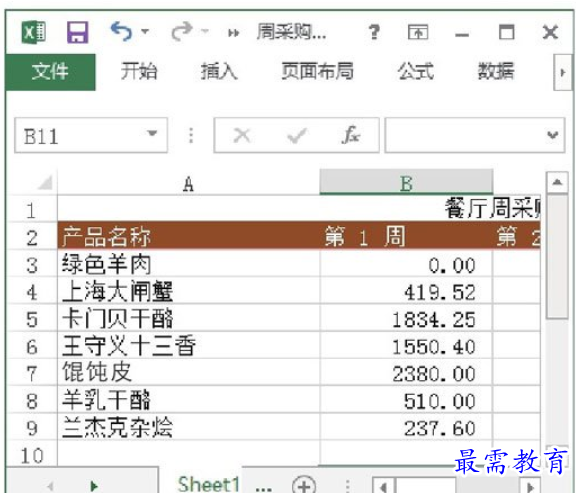This screenshot has width=576, height=493.
Task: Select cell 绿色羊肉
Action: (x=188, y=264)
